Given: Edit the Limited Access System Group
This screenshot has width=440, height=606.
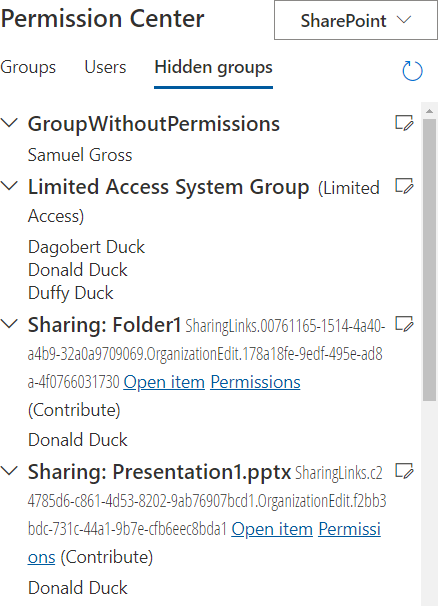Looking at the screenshot, I should coord(404,186).
